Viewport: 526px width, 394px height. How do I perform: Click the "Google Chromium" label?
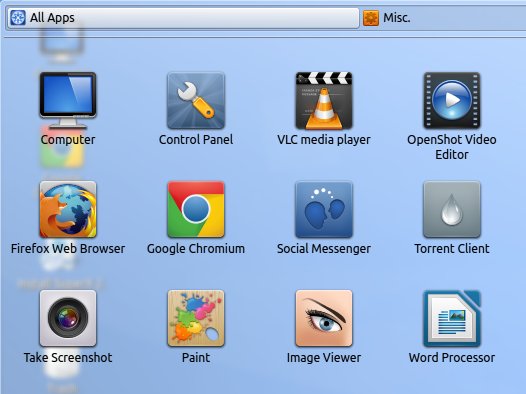pyautogui.click(x=196, y=248)
